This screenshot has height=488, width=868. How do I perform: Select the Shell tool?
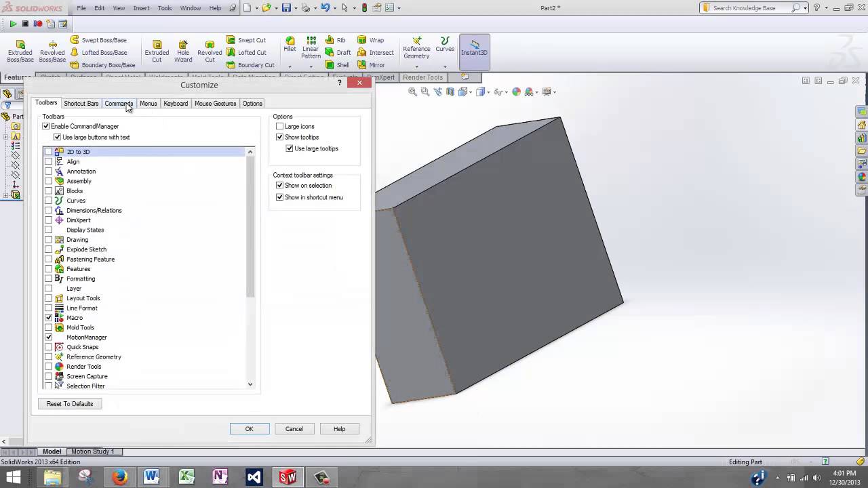pos(337,65)
